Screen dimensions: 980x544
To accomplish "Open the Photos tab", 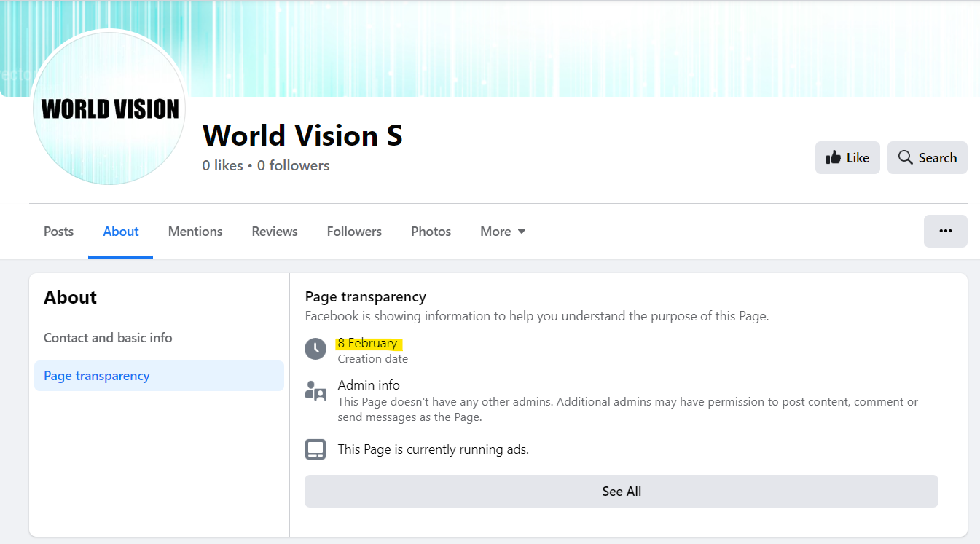I will click(431, 231).
